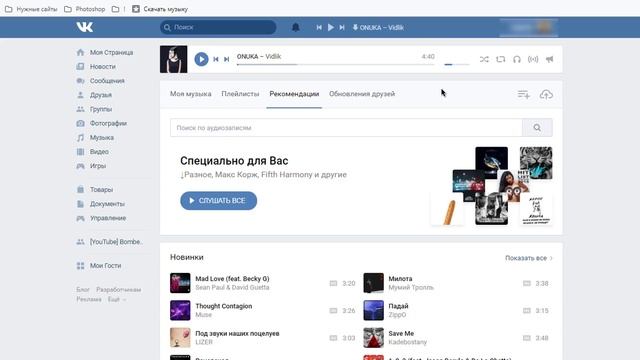This screenshot has height=360, width=640.
Task: Focus the Поиск по аудиозаписям field
Action: (x=346, y=128)
